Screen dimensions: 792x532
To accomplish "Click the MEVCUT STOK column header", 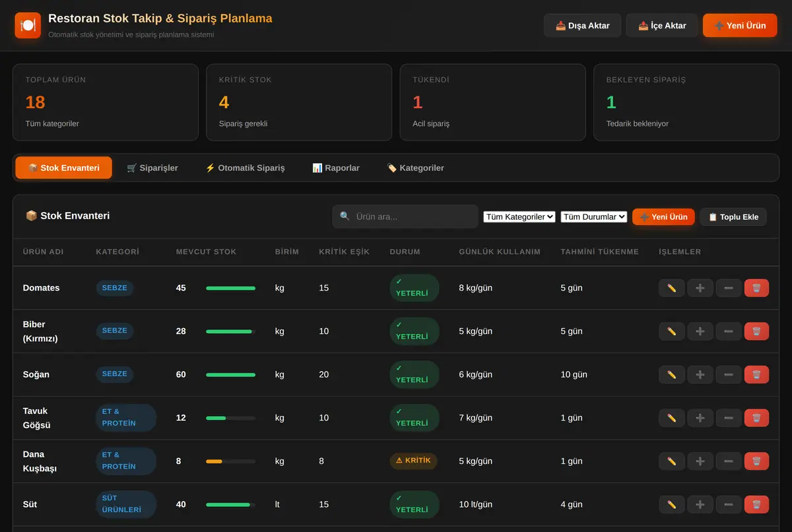I will click(206, 251).
